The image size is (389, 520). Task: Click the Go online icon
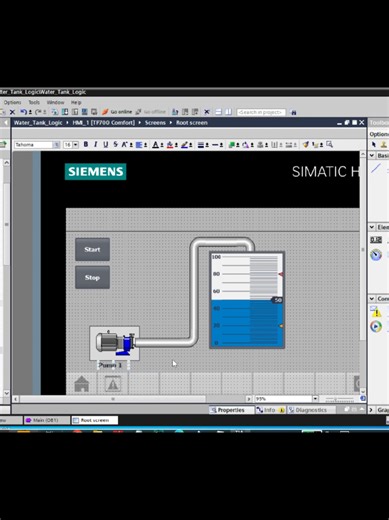point(105,112)
